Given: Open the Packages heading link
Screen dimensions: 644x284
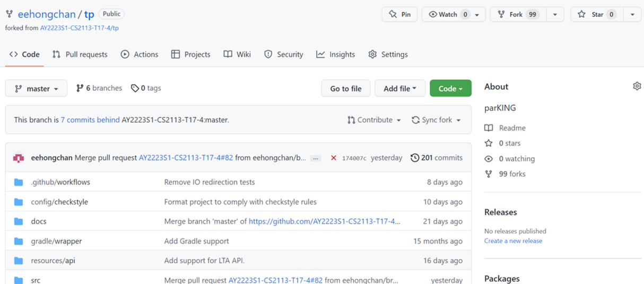Looking at the screenshot, I should [502, 279].
